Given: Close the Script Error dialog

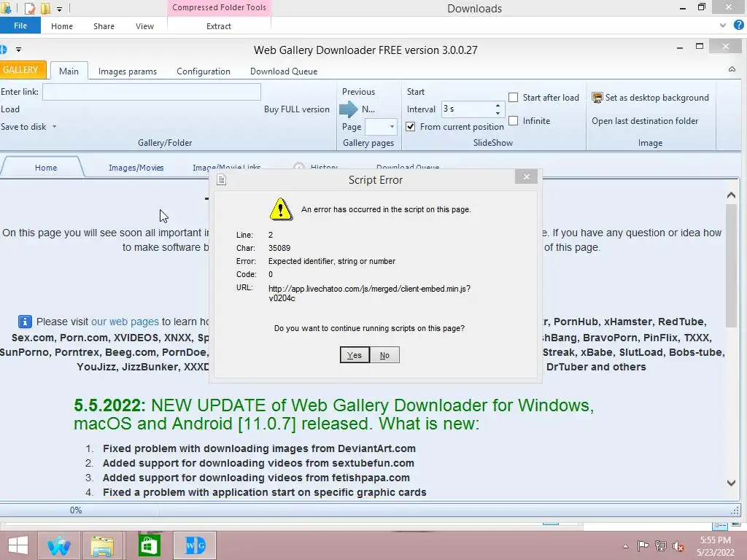Looking at the screenshot, I should (527, 176).
